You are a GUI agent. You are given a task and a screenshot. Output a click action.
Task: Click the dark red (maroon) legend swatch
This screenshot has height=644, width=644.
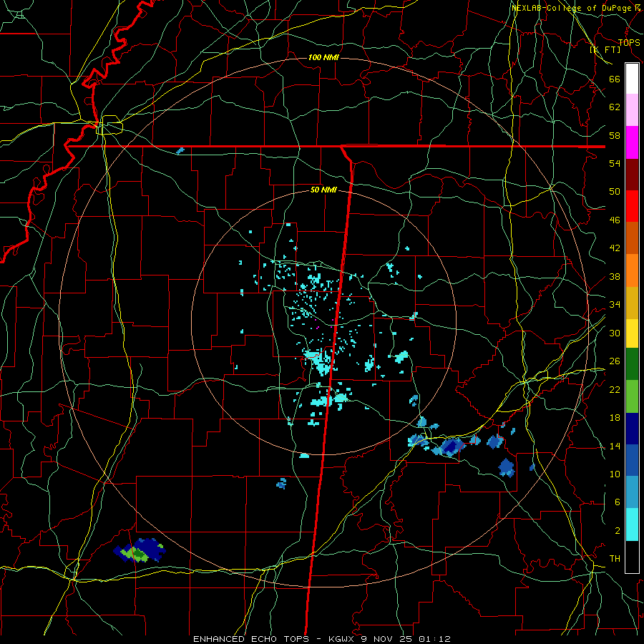pyautogui.click(x=632, y=175)
